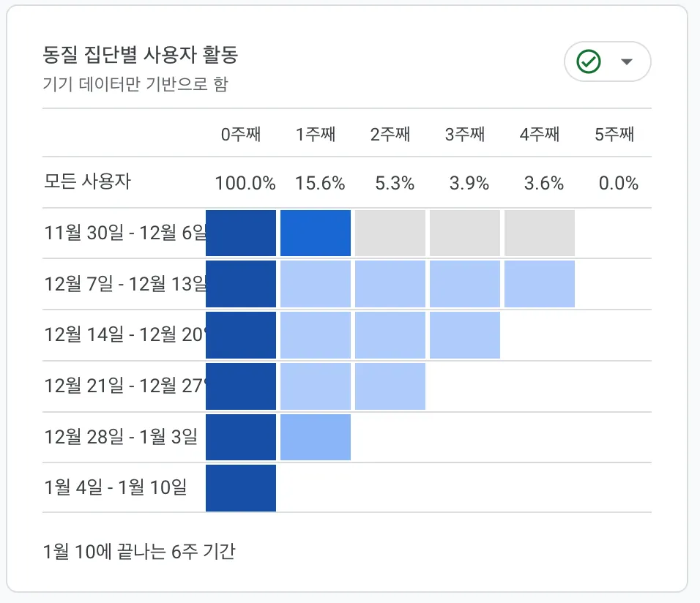Click the 4주째 cell in 12월 7일 cohort row
Screen dimensions: 700x603
[540, 284]
